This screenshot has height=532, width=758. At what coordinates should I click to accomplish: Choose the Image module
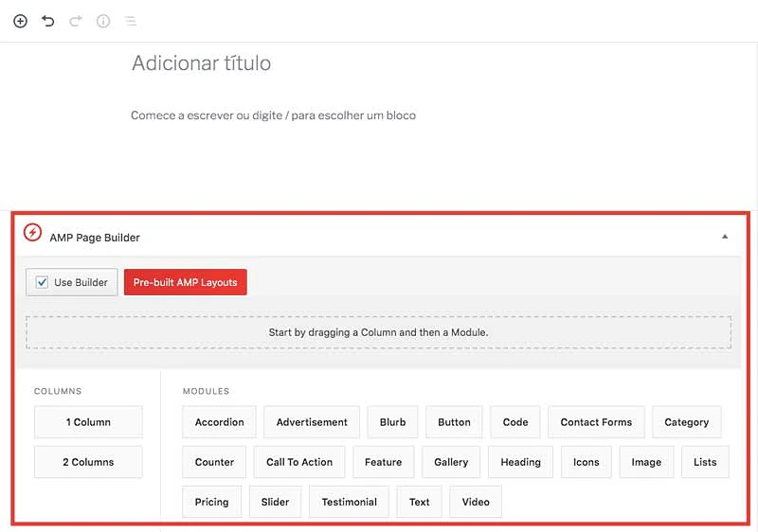point(646,462)
